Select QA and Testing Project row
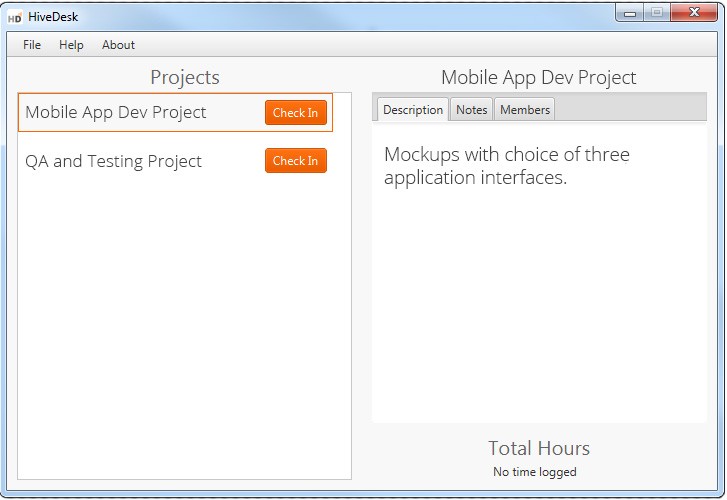The image size is (727, 500). (x=175, y=160)
